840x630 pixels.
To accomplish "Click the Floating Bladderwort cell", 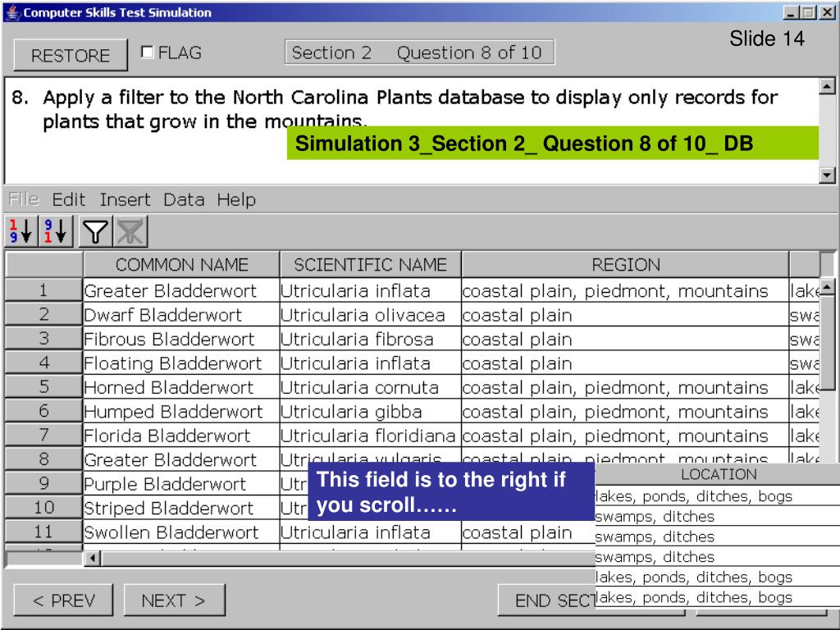I will click(181, 363).
